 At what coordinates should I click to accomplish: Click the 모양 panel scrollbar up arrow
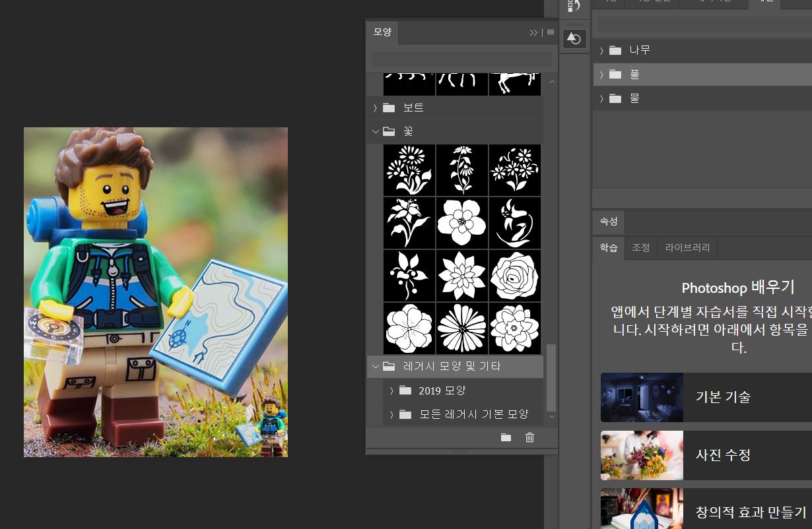coord(552,82)
